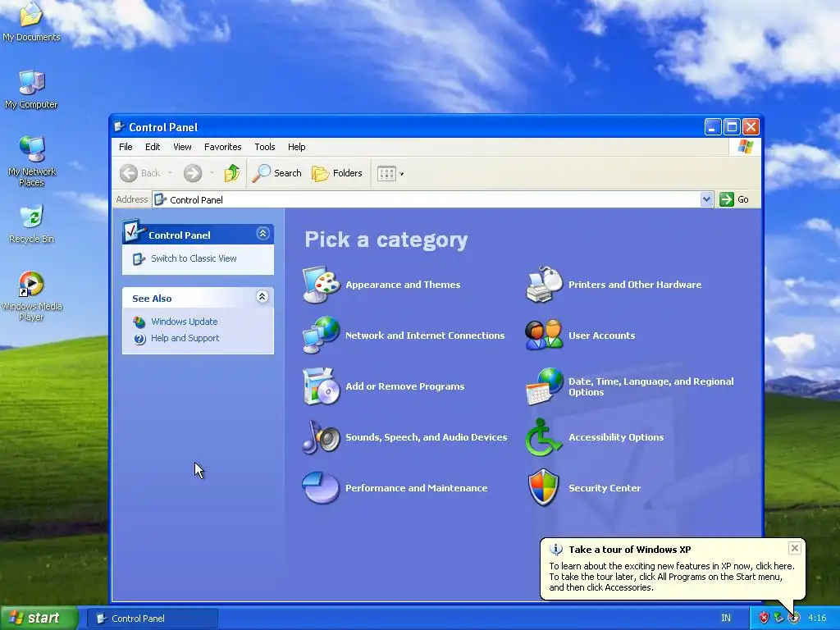The height and width of the screenshot is (630, 840).
Task: Open Sounds, Speech, and Audio Devices icon
Action: tap(321, 437)
